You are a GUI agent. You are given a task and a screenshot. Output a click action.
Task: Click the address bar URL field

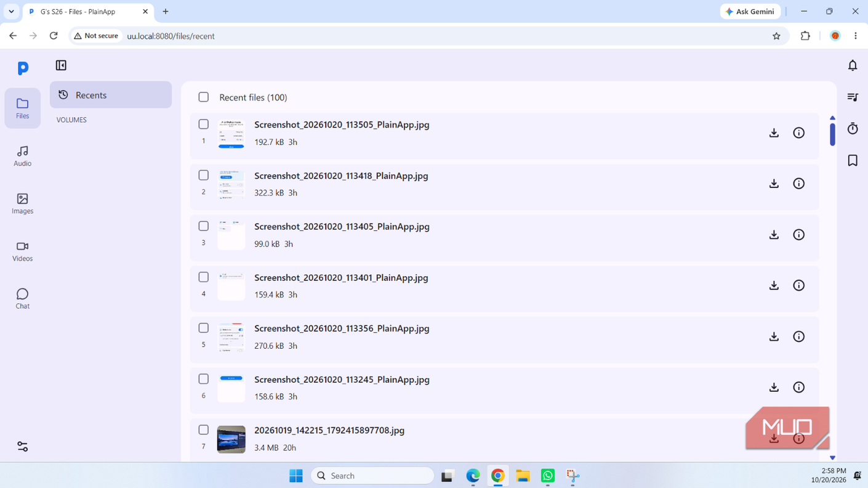pyautogui.click(x=428, y=36)
